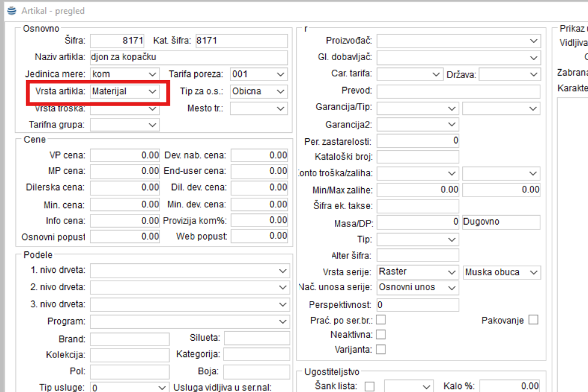Click the VP cena input field
Screen dimensions: 588x392
125,155
